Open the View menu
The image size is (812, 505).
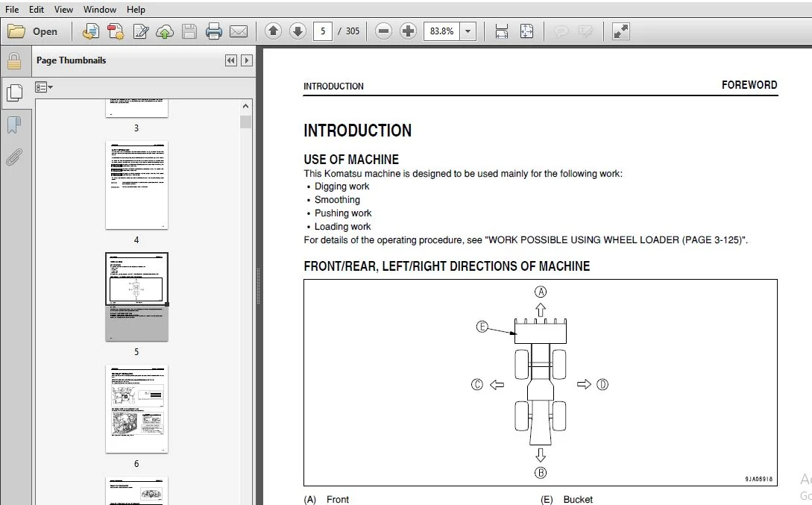tap(63, 9)
